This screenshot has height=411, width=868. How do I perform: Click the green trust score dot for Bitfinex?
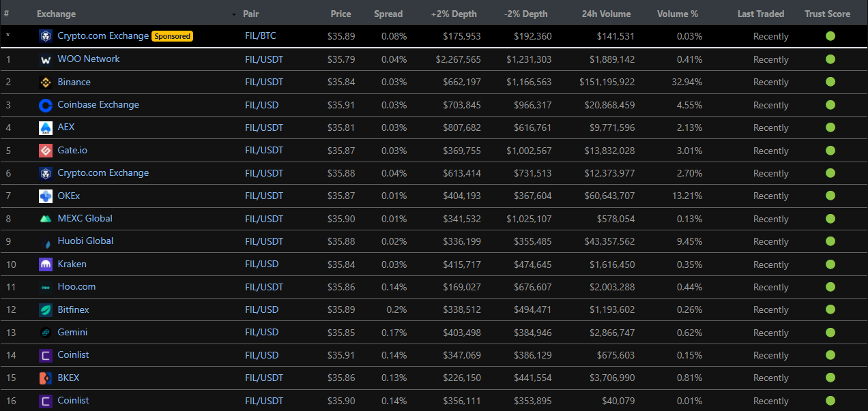830,309
